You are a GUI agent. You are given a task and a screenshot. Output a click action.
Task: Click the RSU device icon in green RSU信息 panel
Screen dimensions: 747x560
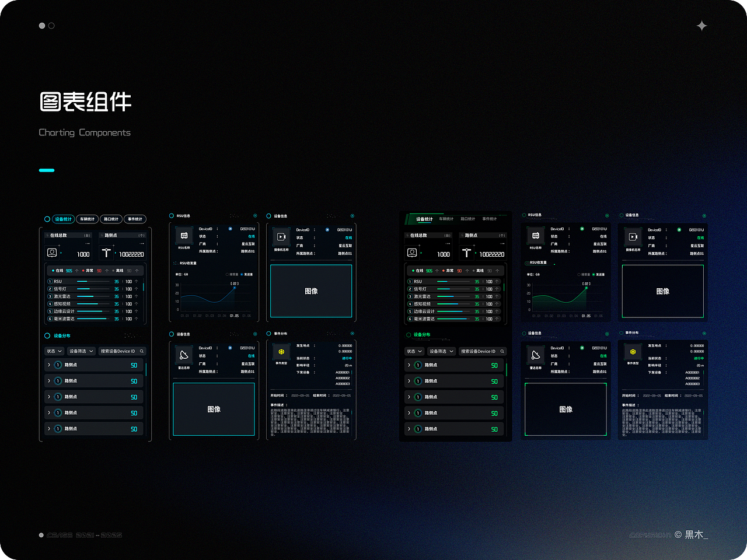[x=536, y=236]
